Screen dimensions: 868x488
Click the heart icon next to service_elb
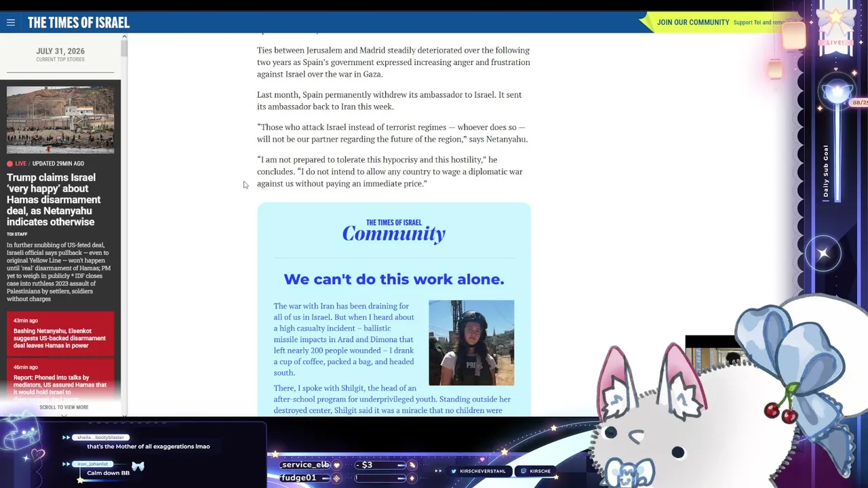(336, 465)
